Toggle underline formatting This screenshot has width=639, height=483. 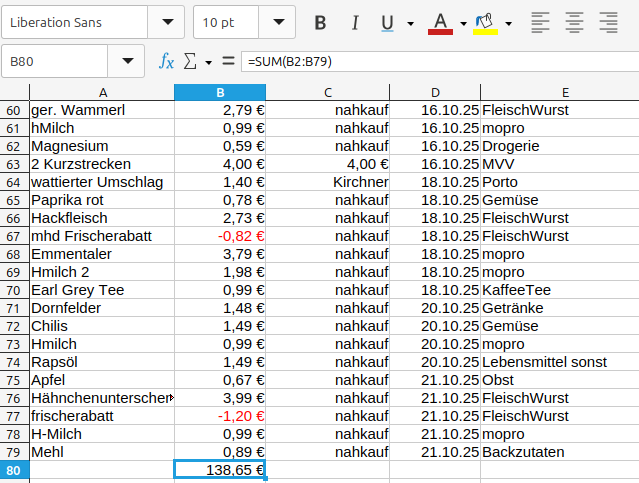click(x=386, y=22)
